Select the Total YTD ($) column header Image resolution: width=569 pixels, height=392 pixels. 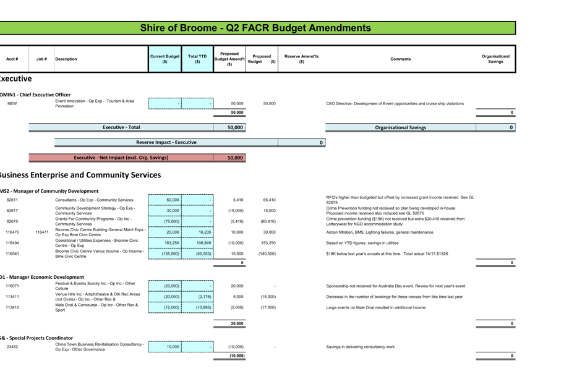tap(197, 59)
